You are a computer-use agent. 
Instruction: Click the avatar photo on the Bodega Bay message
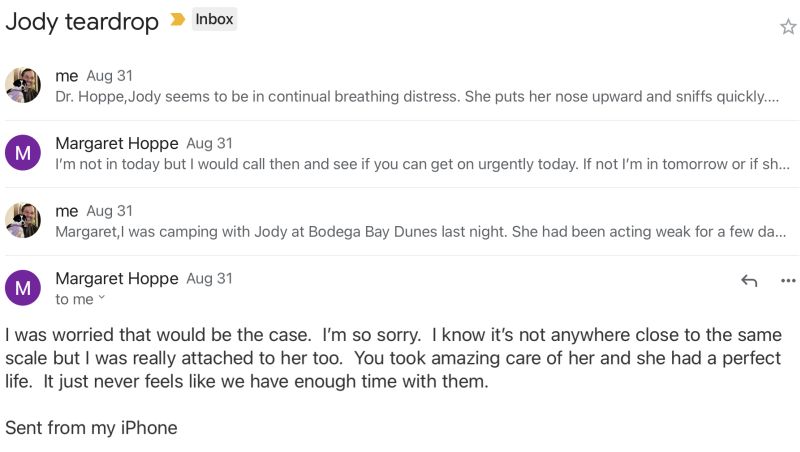point(23,221)
